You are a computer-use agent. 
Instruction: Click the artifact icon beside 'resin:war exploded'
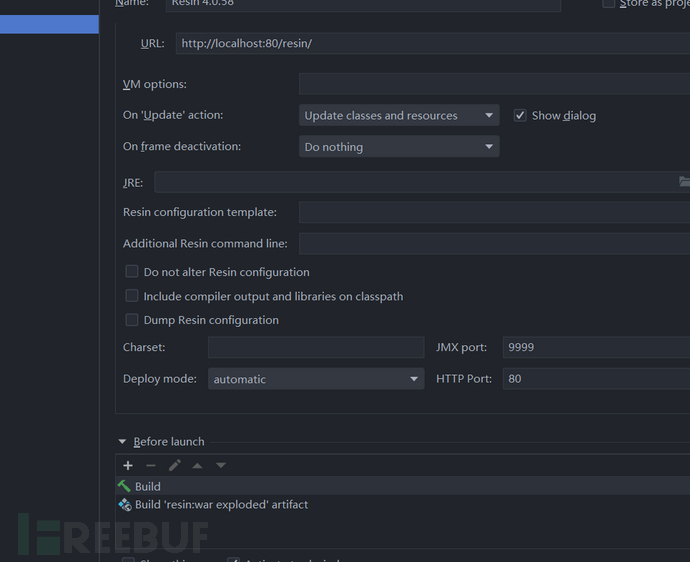point(125,504)
